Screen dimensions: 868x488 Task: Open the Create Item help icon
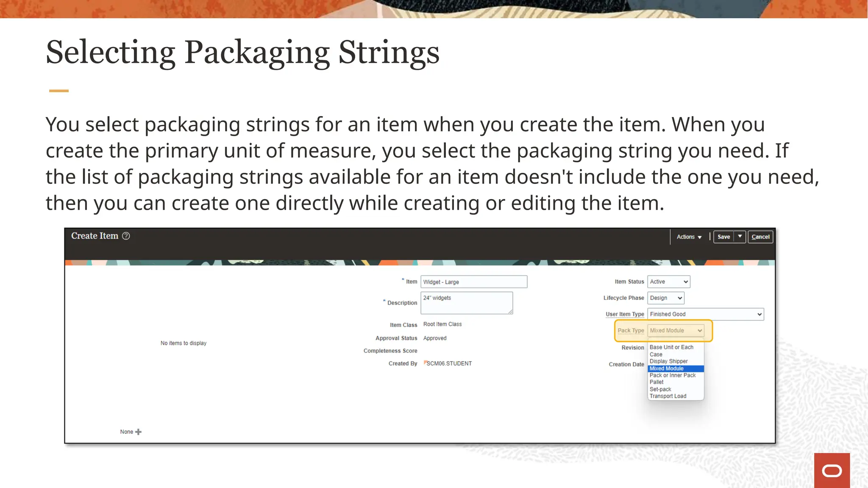click(126, 236)
